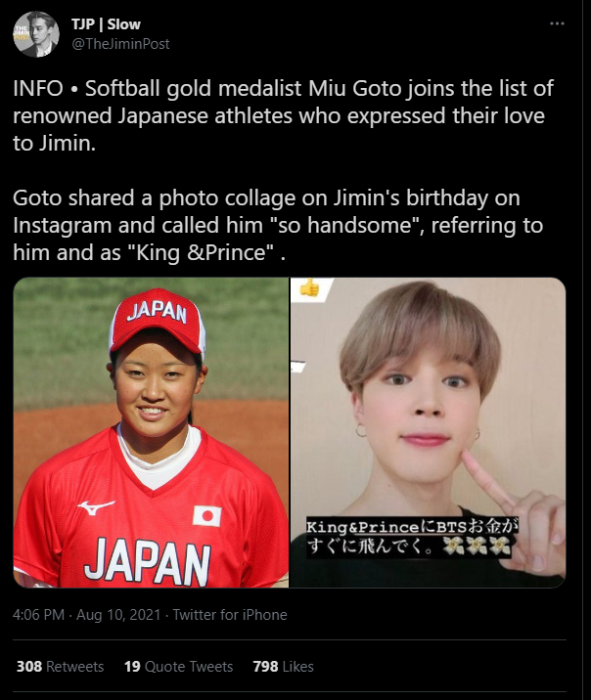
Task: View the softball player photo in Japan jersey
Action: point(151,432)
